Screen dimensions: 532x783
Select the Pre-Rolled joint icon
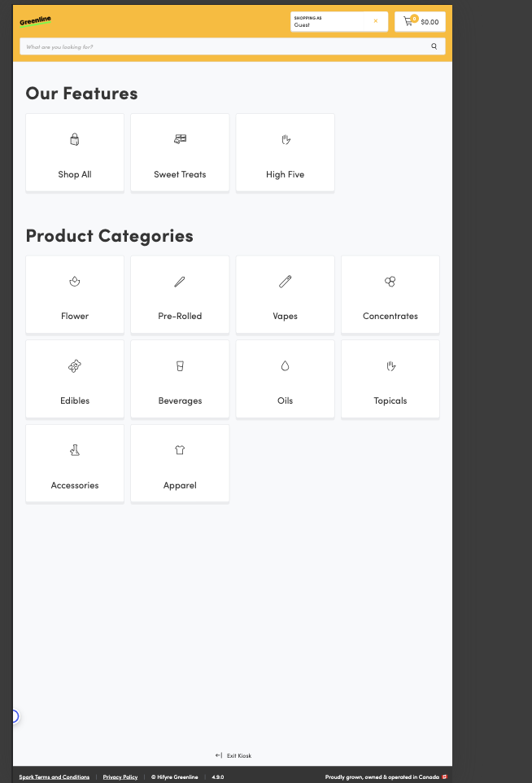click(x=180, y=282)
